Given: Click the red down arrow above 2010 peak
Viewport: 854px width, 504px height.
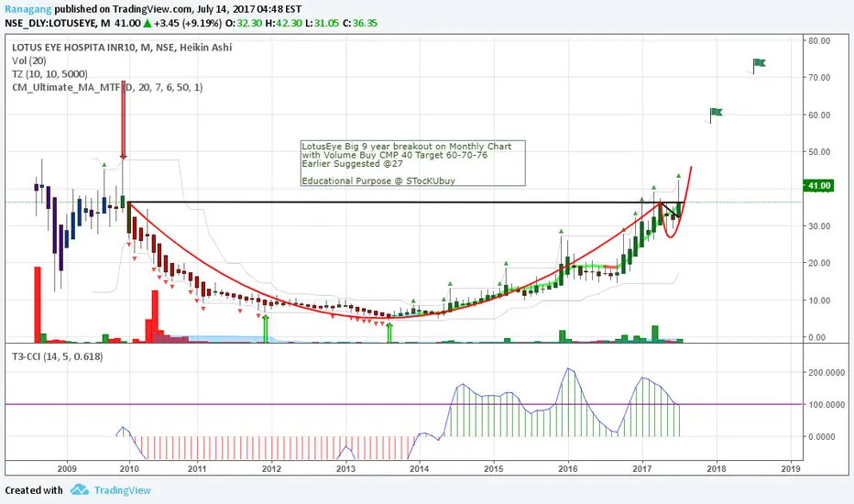Looking at the screenshot, I should coord(124,120).
